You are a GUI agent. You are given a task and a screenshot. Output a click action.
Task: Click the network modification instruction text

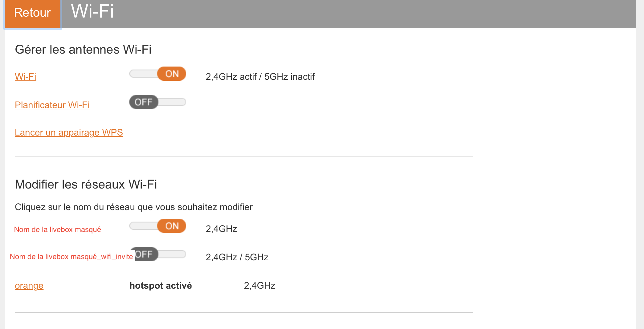point(133,207)
